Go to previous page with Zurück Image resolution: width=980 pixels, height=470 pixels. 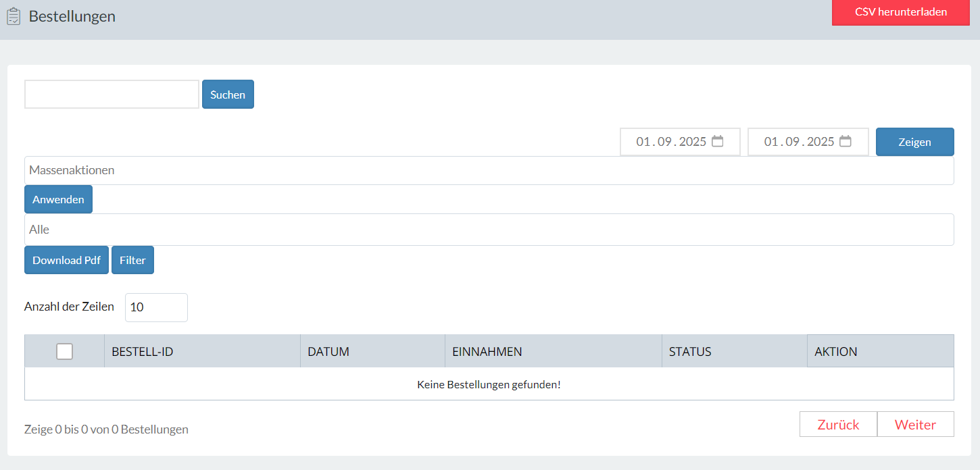[838, 424]
